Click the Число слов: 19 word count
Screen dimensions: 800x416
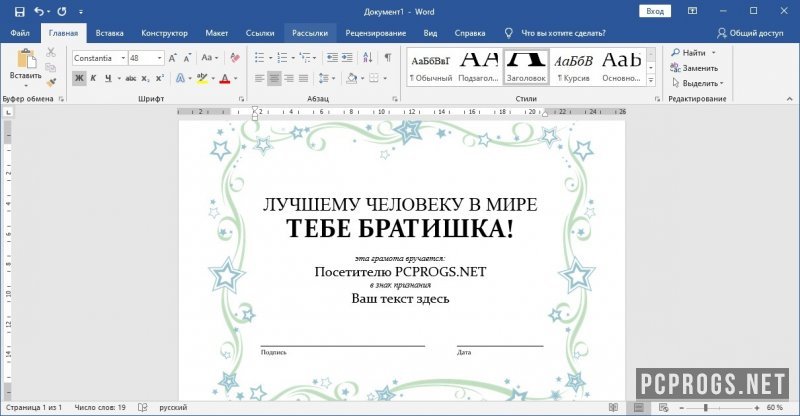click(x=100, y=407)
